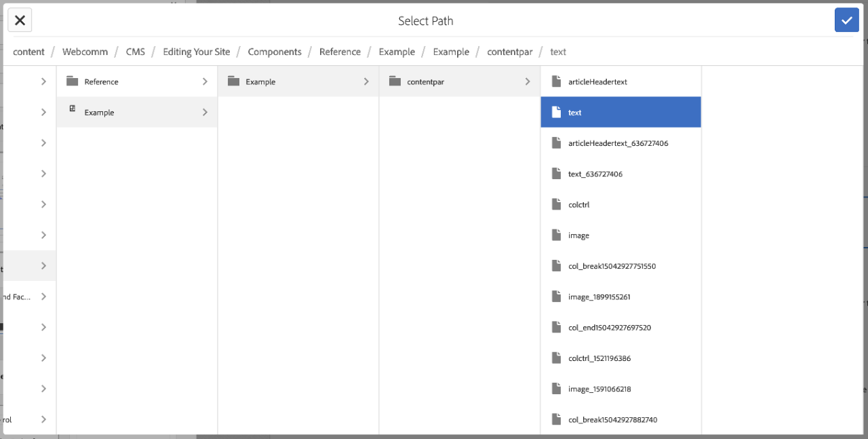Click the blue checkmark confirm button
868x439 pixels.
[846, 20]
